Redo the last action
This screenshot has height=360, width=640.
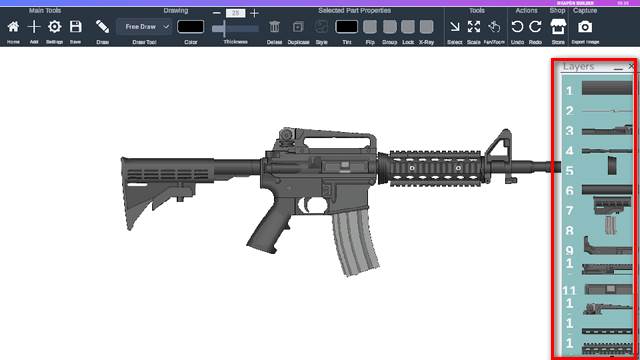click(535, 27)
